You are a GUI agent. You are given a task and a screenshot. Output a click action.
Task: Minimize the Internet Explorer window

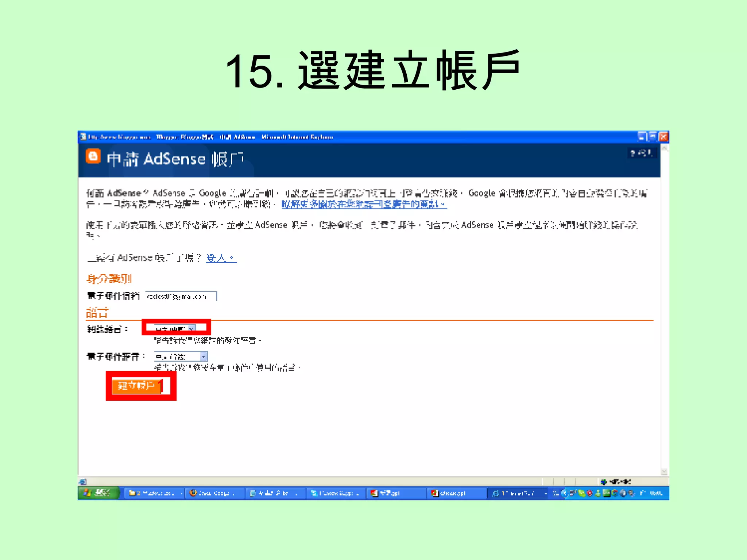point(642,137)
